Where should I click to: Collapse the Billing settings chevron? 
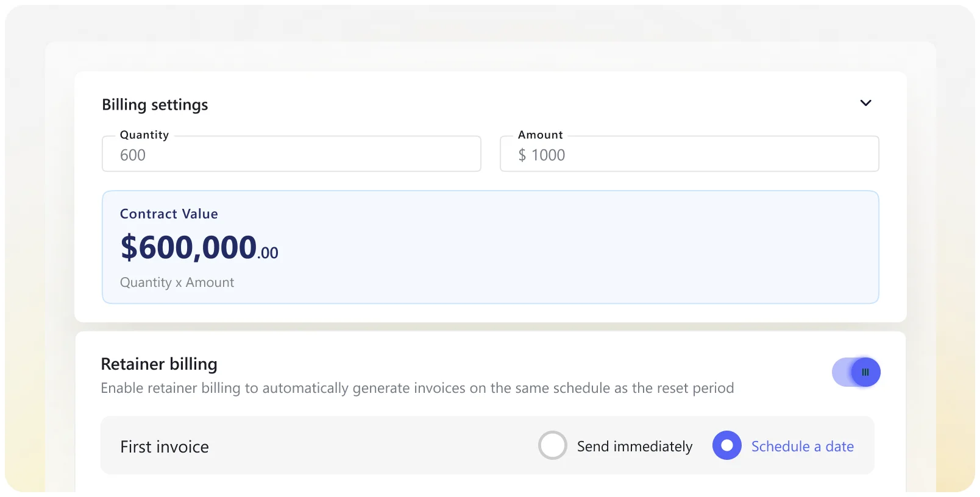coord(865,103)
